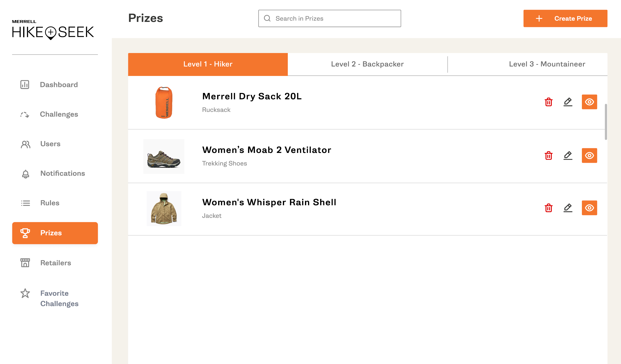
Task: Switch to Level 2 - Backpacker tab
Action: [x=367, y=64]
